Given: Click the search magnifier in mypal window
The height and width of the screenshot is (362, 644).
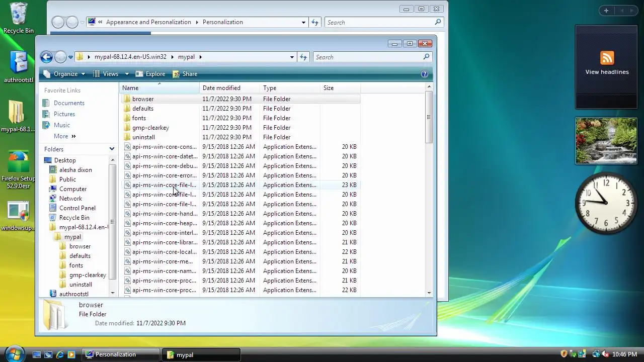Looking at the screenshot, I should tap(426, 57).
